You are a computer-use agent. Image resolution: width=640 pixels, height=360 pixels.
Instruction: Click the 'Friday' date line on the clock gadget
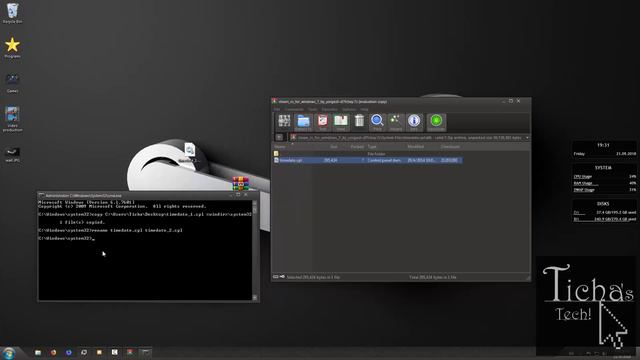tap(604, 153)
